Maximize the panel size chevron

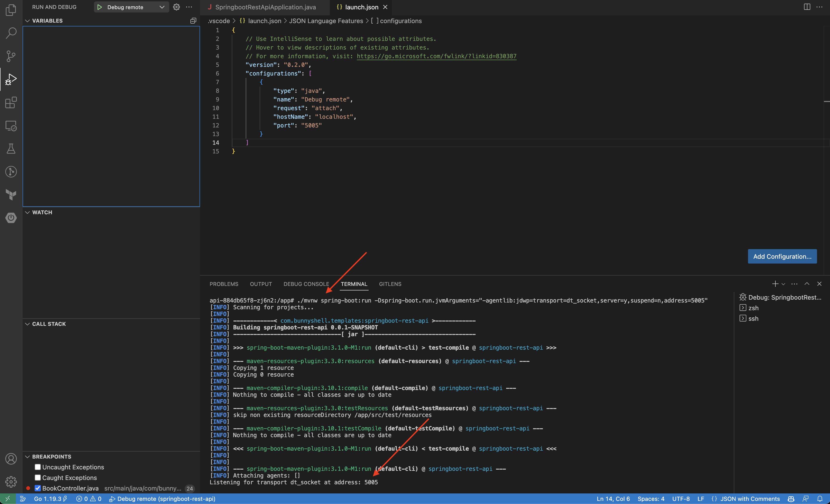[807, 284]
